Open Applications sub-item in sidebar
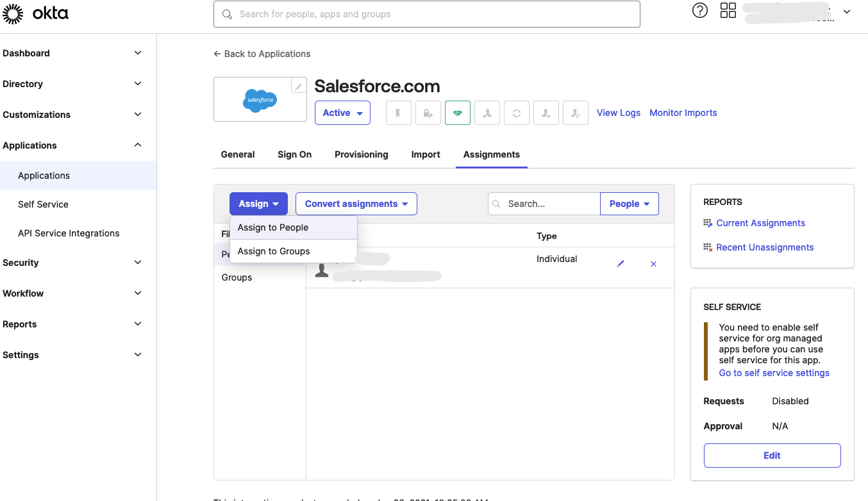Viewport: 868px width, 501px height. click(x=78, y=176)
